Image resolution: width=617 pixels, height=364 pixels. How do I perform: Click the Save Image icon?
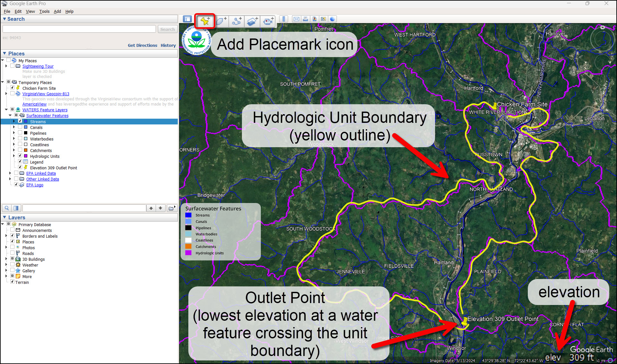[x=314, y=19]
